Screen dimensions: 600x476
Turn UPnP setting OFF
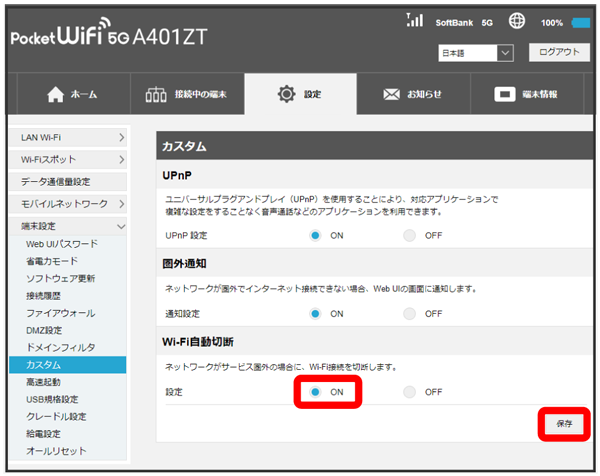coord(409,235)
